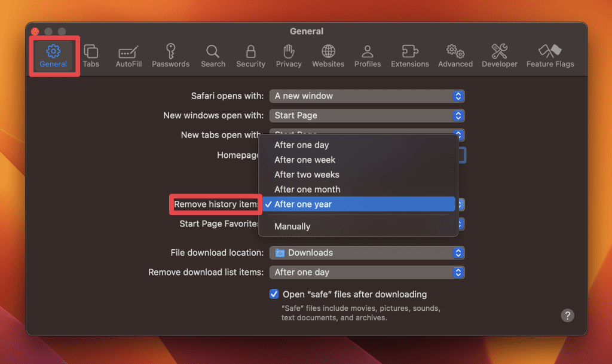Choose After one month menu option
The width and height of the screenshot is (612, 364).
(359, 189)
